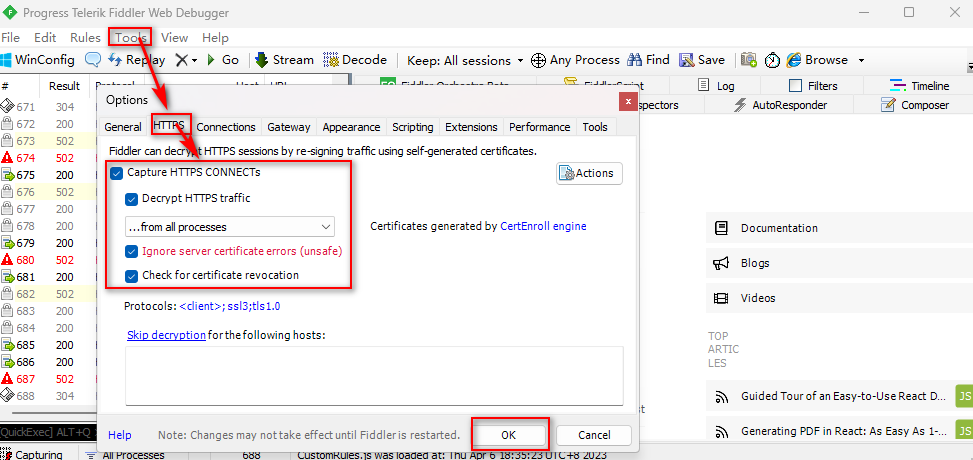Click RSS icon beside Generating PDF article
The image size is (973, 460).
coord(721,431)
